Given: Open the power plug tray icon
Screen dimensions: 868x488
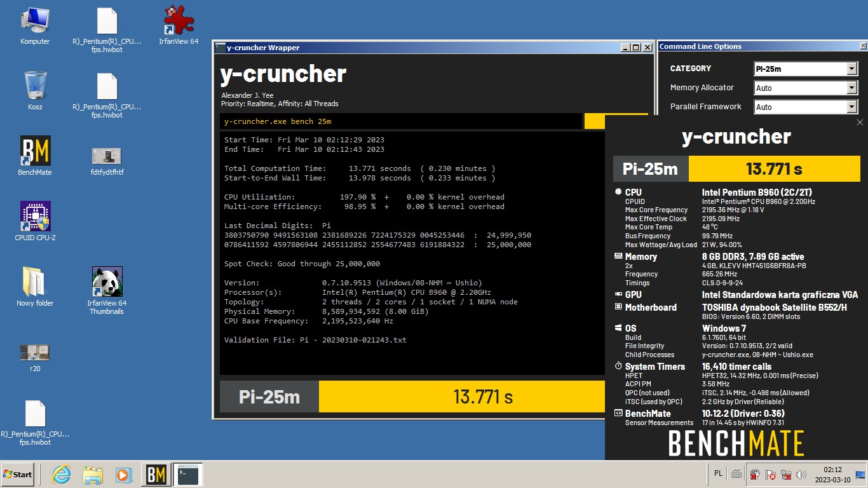Looking at the screenshot, I should click(755, 474).
